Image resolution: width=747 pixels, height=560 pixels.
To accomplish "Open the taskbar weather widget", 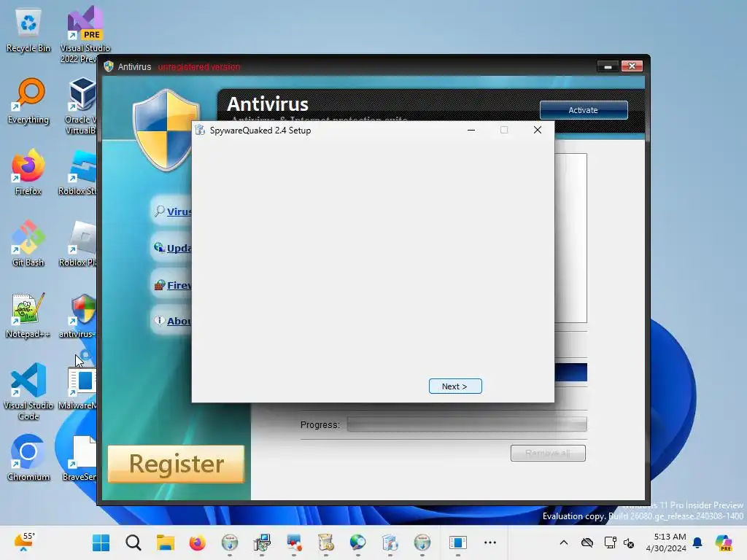I will (25, 542).
